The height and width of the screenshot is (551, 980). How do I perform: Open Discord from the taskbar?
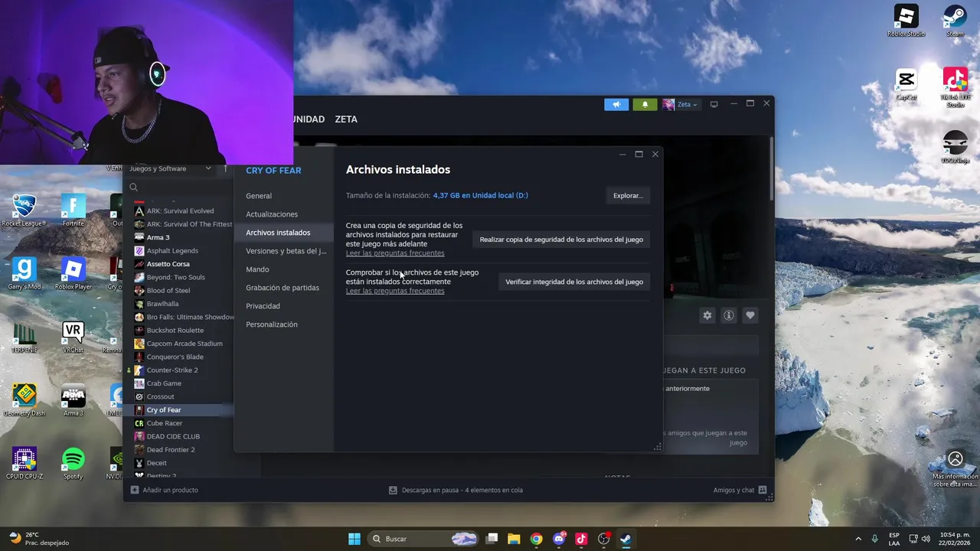coord(559,539)
